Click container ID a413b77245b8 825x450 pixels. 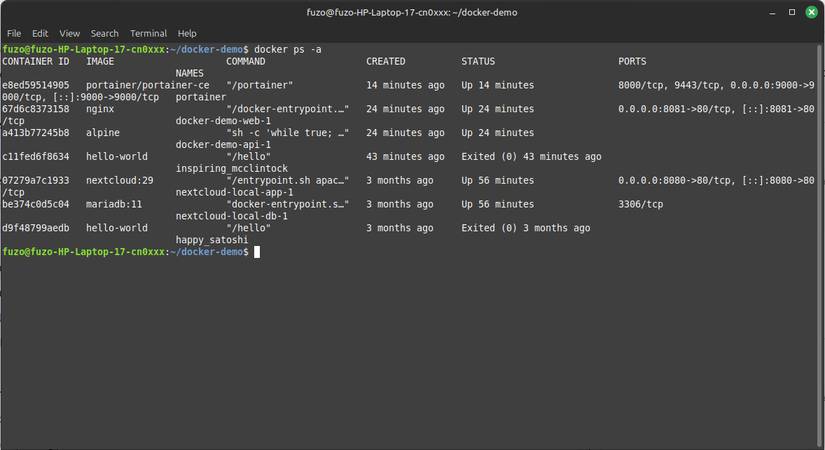pyautogui.click(x=36, y=133)
